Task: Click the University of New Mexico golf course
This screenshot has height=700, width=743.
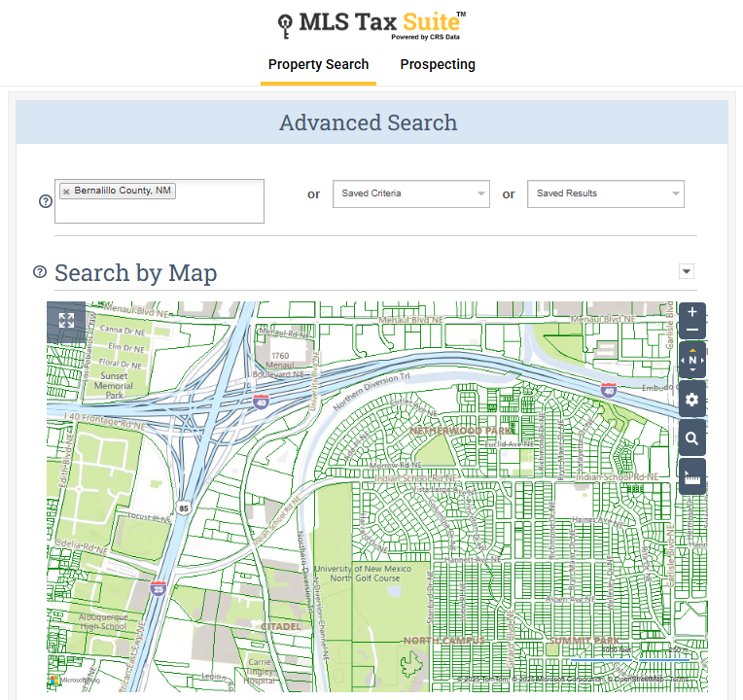Action: [357, 574]
